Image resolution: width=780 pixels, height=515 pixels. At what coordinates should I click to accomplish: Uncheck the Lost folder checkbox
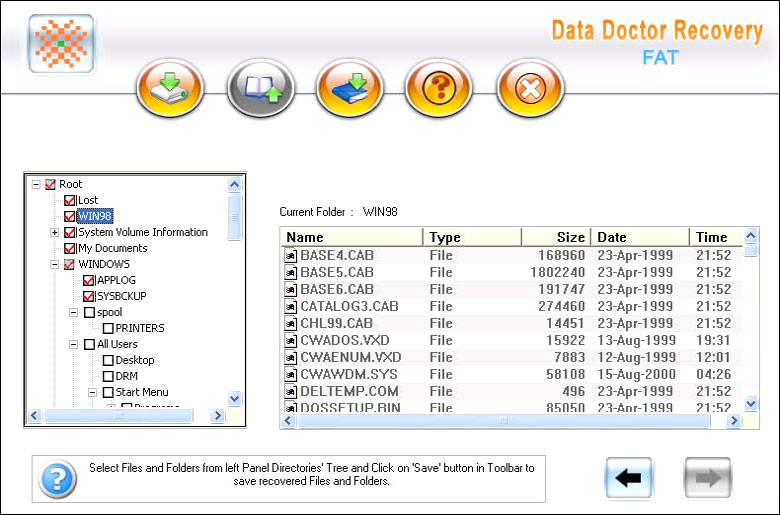click(70, 201)
